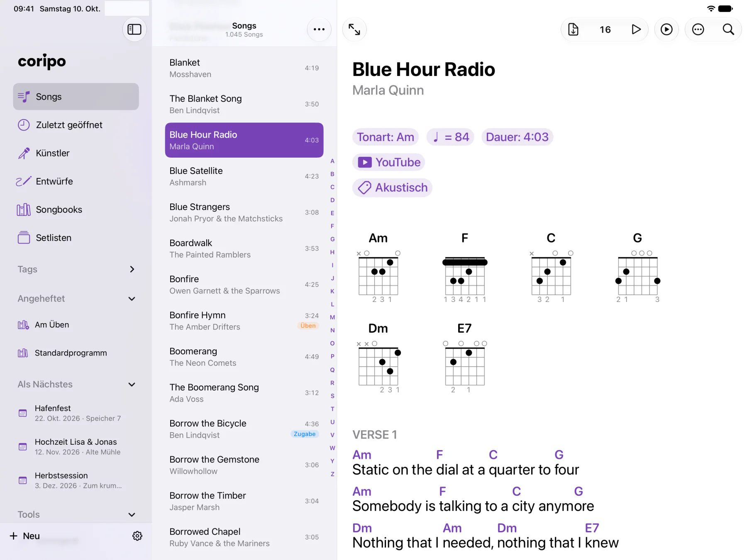Open search with magnifying glass icon
The width and height of the screenshot is (747, 560).
point(728,29)
